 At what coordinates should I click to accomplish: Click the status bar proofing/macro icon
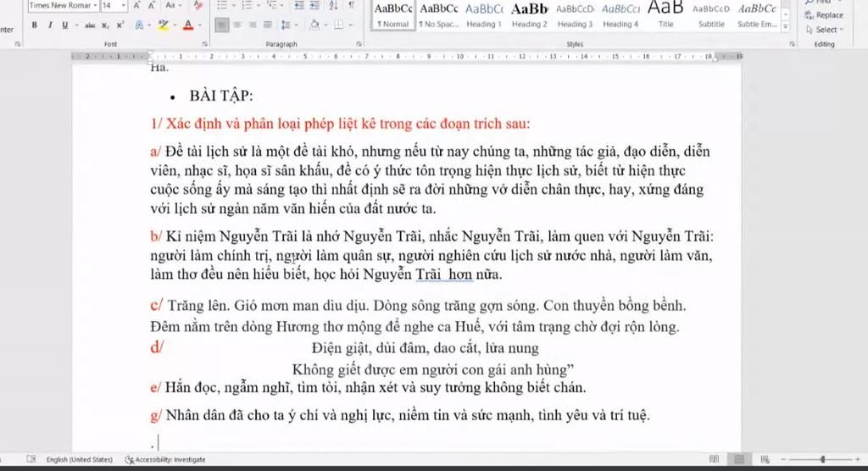31,459
